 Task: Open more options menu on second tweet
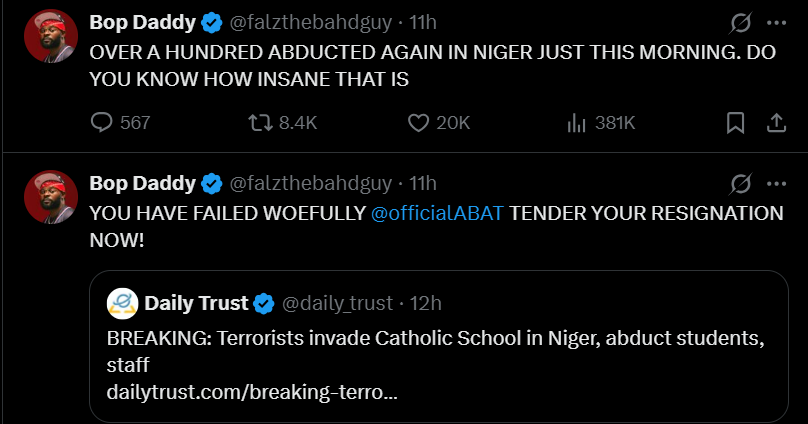pos(776,183)
